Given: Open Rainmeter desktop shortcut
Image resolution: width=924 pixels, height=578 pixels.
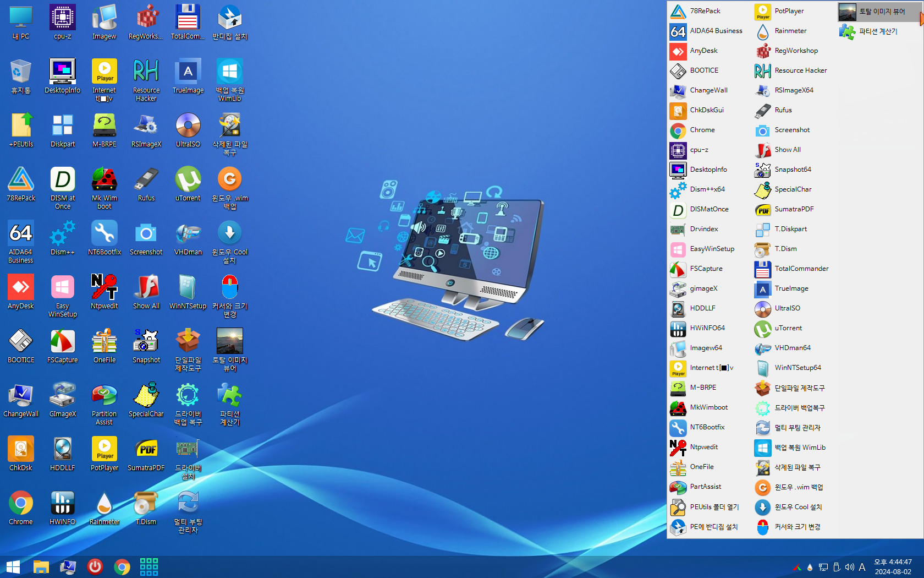Looking at the screenshot, I should click(x=104, y=508).
